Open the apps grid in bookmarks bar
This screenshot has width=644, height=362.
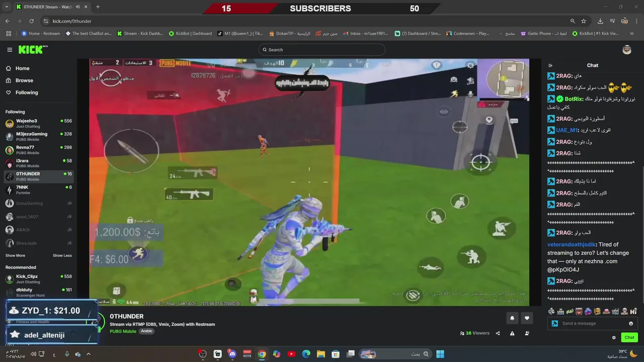coord(9,34)
